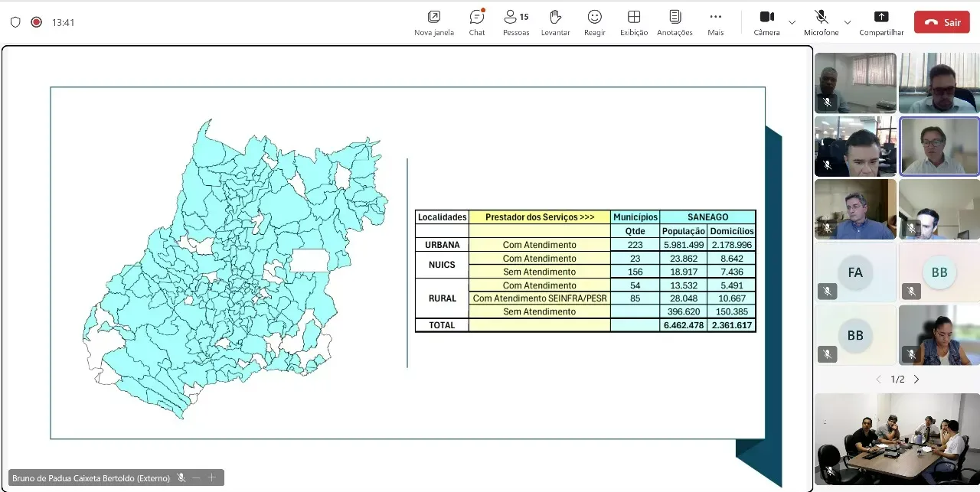This screenshot has width=980, height=492.
Task: Select the FA participant tile
Action: [x=855, y=272]
